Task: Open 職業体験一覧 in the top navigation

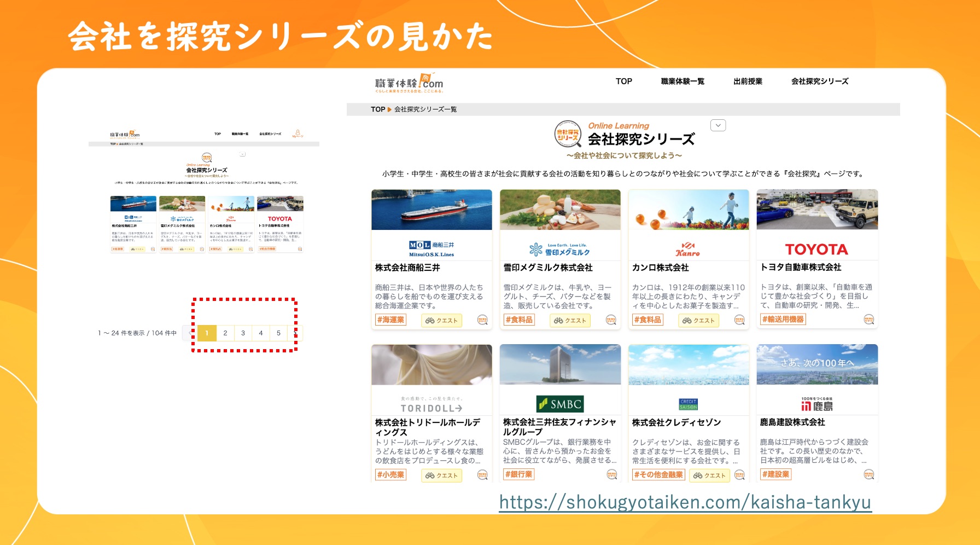Action: pos(682,82)
